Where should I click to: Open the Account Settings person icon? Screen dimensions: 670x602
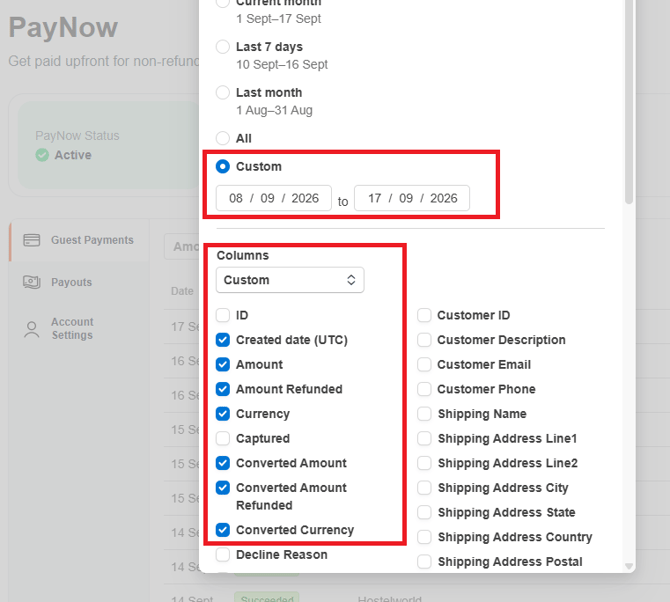[x=32, y=329]
